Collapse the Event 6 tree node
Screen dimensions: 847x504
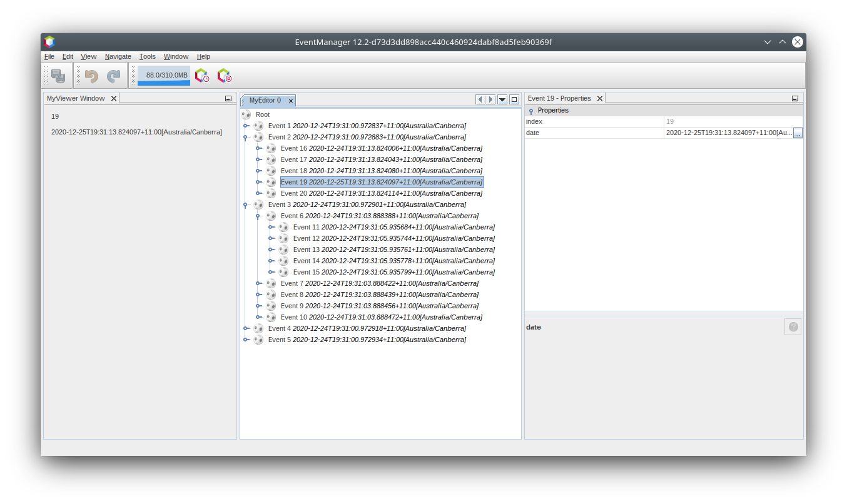pos(258,216)
